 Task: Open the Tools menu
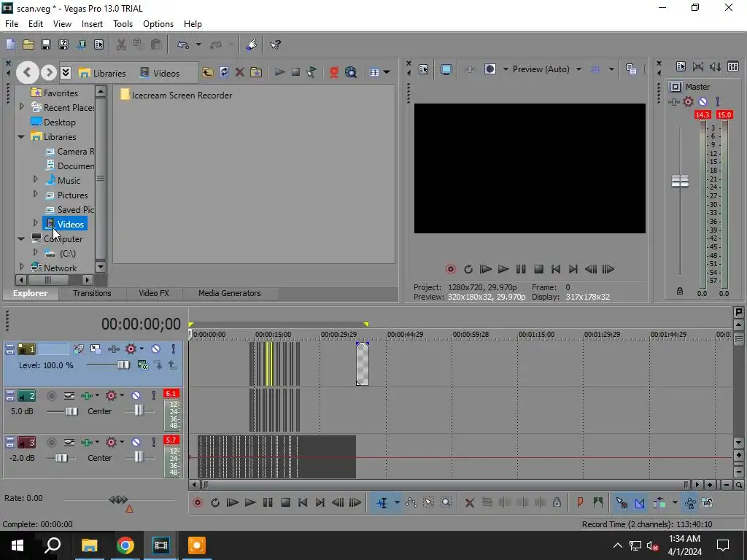123,24
